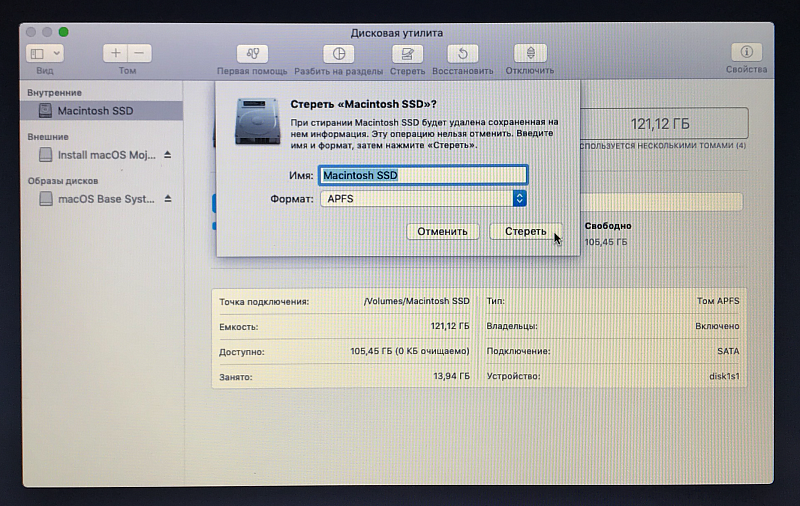Cancel the erase dialog with Отменить

click(442, 231)
